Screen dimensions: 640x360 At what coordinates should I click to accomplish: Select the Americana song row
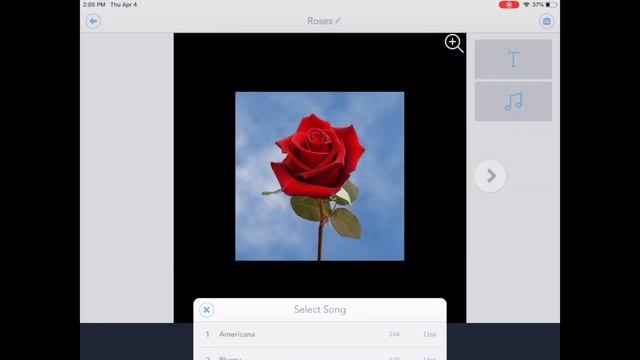tap(320, 334)
